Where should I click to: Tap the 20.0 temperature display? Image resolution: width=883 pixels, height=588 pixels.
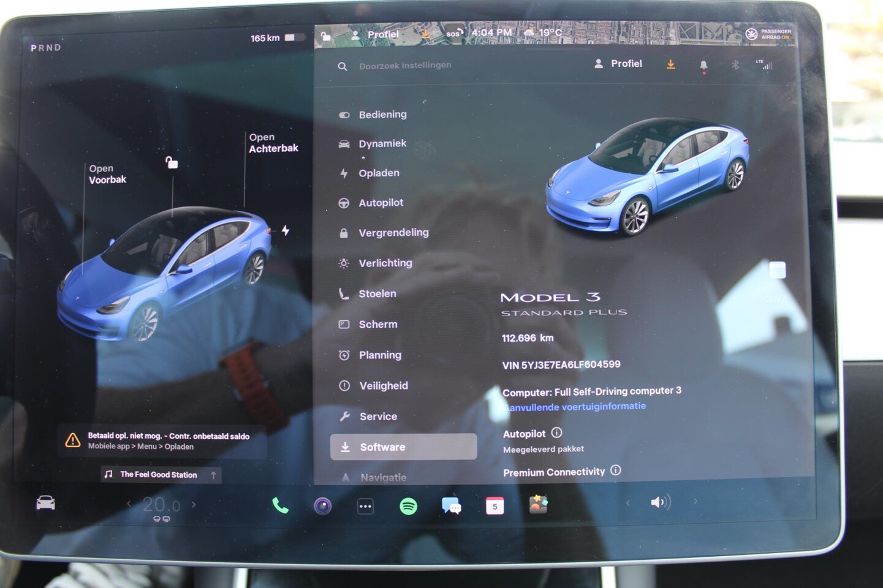pos(161,505)
